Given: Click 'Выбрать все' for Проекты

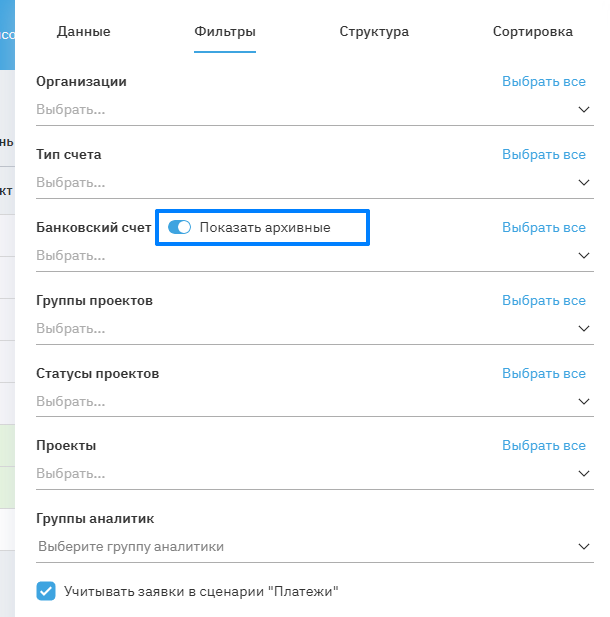Looking at the screenshot, I should 544,446.
